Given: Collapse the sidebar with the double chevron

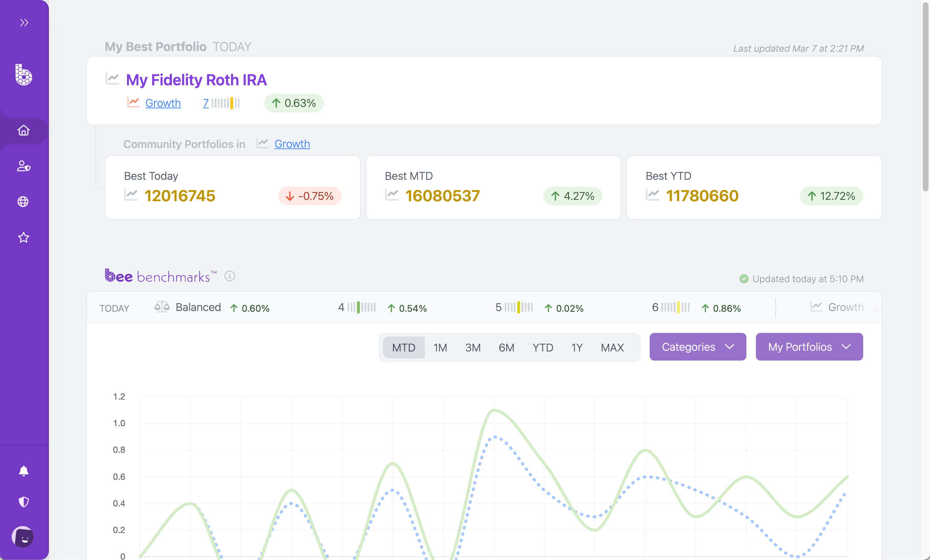Looking at the screenshot, I should coord(24,22).
